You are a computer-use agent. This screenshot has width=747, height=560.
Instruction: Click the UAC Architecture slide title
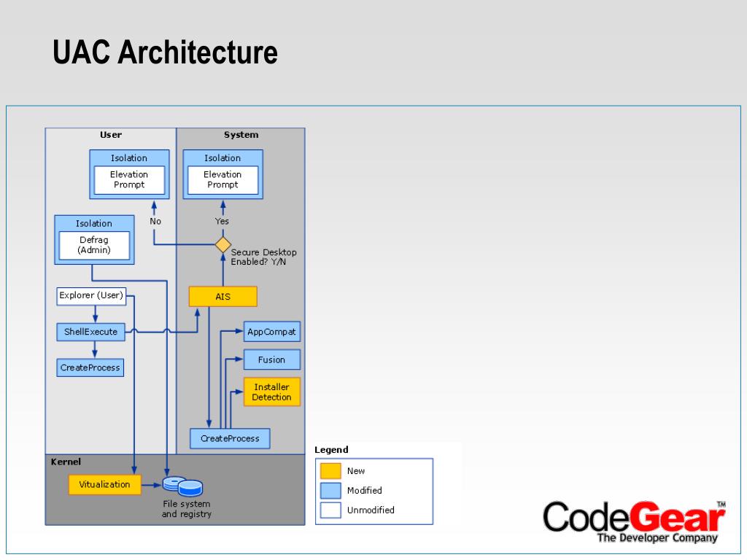tap(165, 52)
